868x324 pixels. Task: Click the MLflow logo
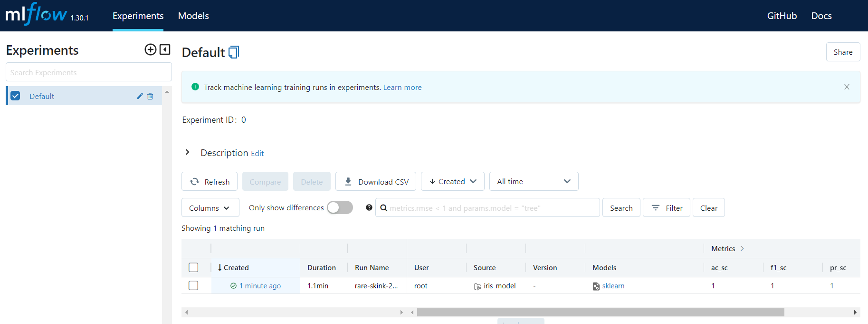pos(36,14)
